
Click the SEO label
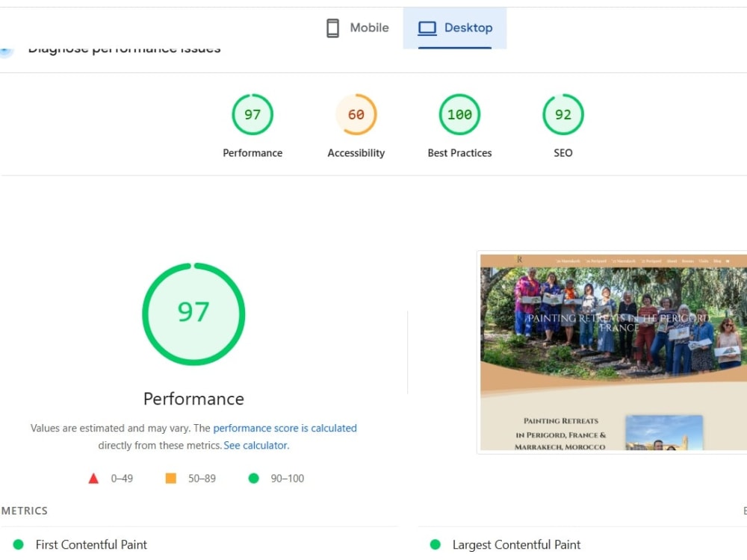coord(562,153)
